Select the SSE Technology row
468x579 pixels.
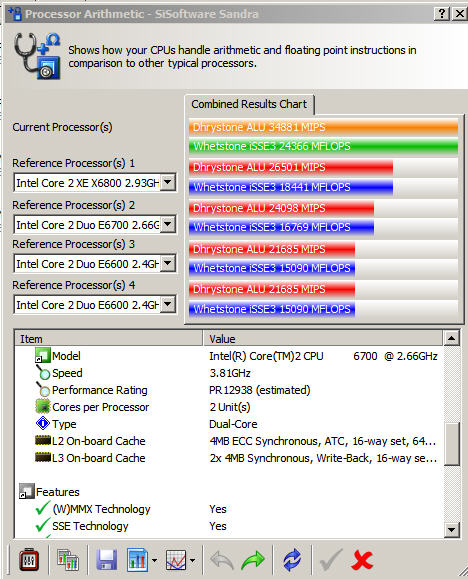pos(229,526)
